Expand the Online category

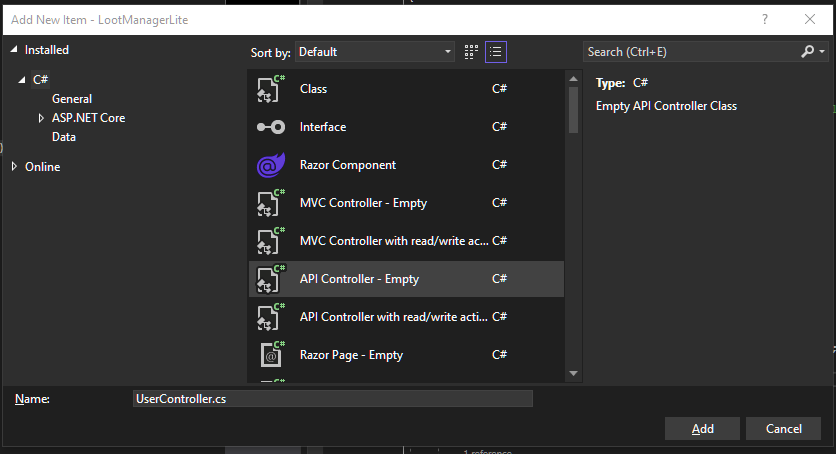[14, 167]
